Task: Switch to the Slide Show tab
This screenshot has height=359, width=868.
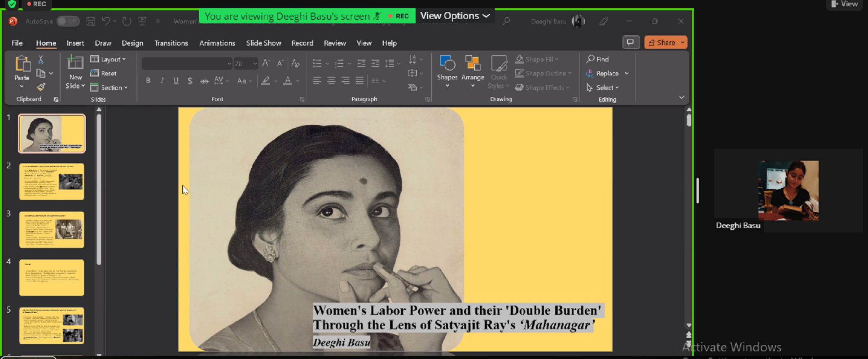Action: tap(263, 43)
